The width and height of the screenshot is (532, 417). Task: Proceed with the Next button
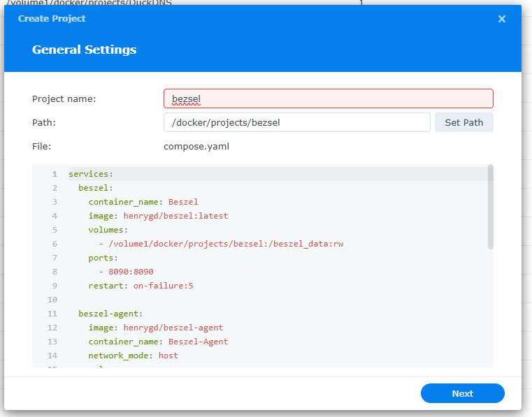point(462,393)
